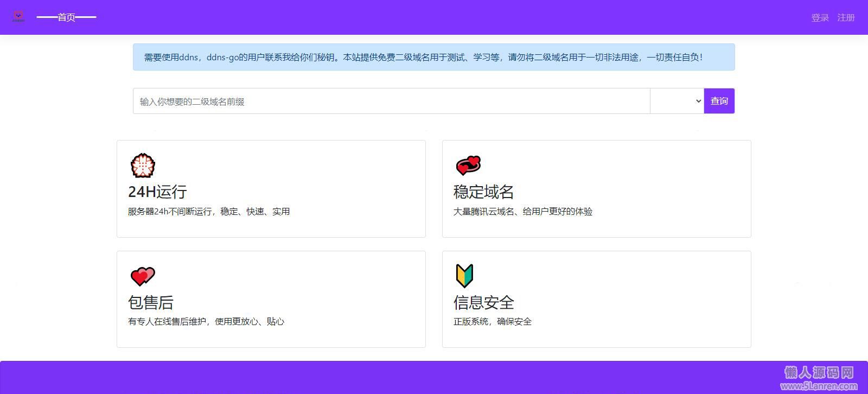The image size is (868, 394).
Task: Open the 注册 registration link
Action: 846,18
